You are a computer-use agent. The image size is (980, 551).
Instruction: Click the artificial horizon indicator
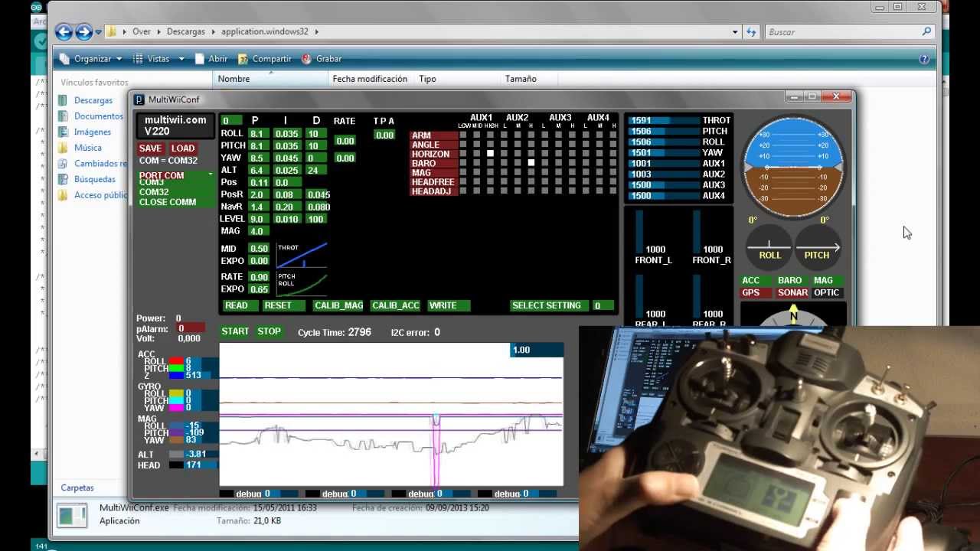(x=793, y=167)
